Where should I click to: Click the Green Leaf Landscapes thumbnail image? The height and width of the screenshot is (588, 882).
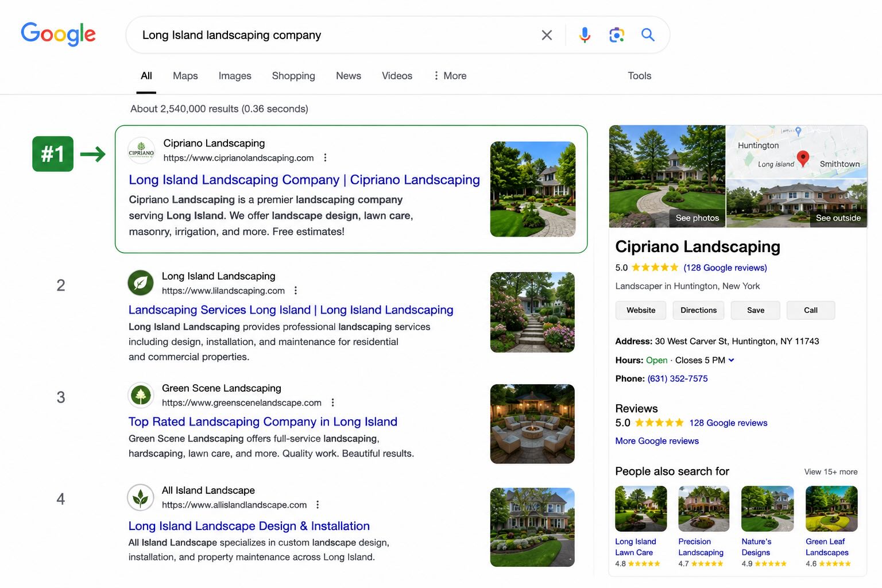click(x=831, y=509)
